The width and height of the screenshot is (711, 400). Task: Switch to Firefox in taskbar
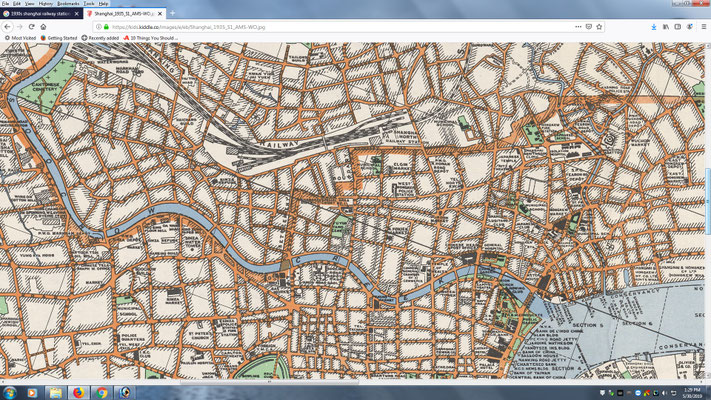[79, 393]
